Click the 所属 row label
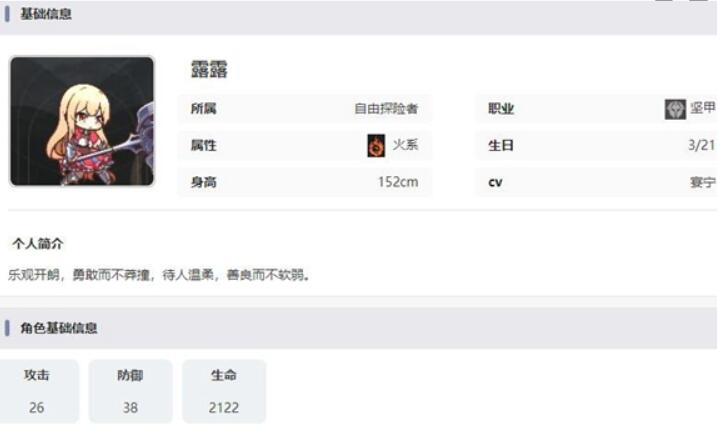This screenshot has height=426, width=717. pyautogui.click(x=203, y=109)
